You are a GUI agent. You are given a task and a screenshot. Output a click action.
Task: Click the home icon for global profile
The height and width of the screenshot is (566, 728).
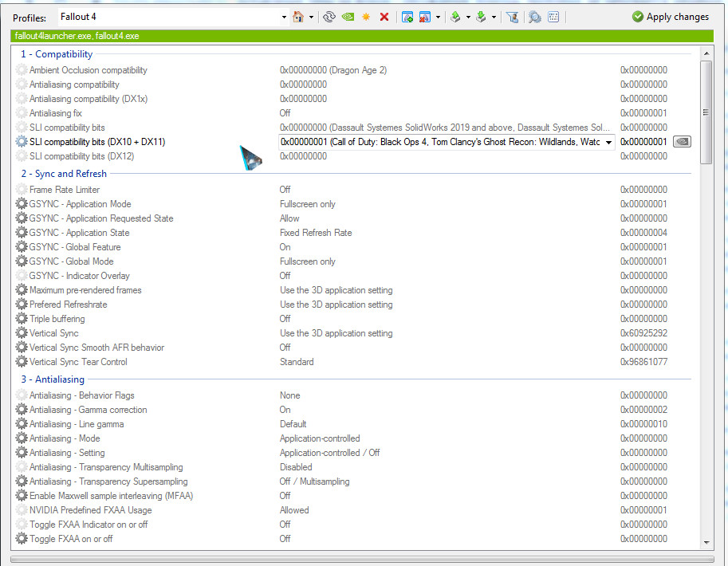[298, 18]
